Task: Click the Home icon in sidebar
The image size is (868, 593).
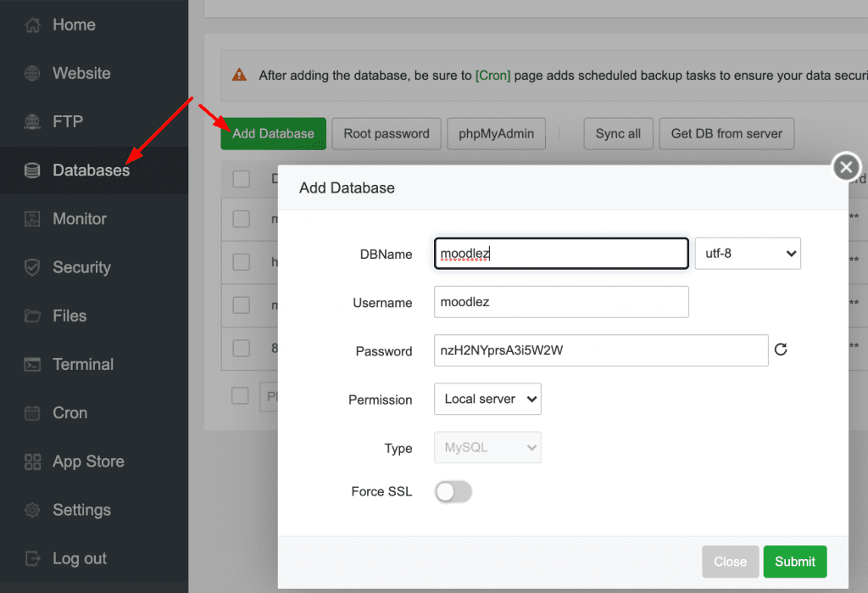Action: click(x=33, y=25)
